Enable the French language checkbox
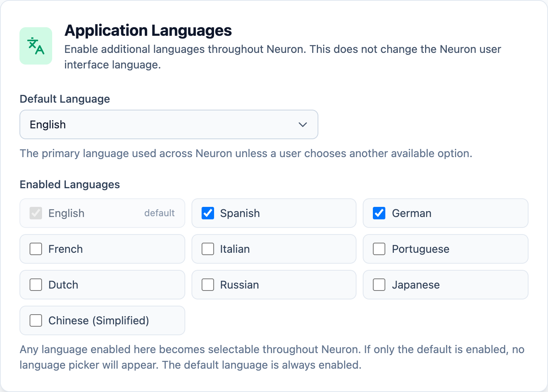The height and width of the screenshot is (392, 548). (x=36, y=249)
